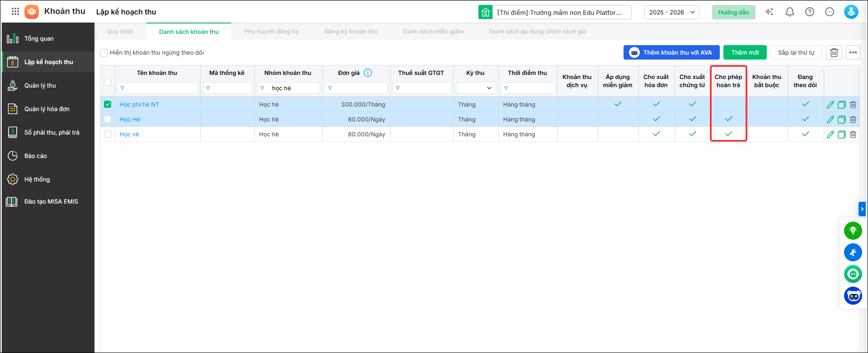Image resolution: width=868 pixels, height=353 pixels.
Task: Open Hệ thống settings in sidebar
Action: (48, 179)
